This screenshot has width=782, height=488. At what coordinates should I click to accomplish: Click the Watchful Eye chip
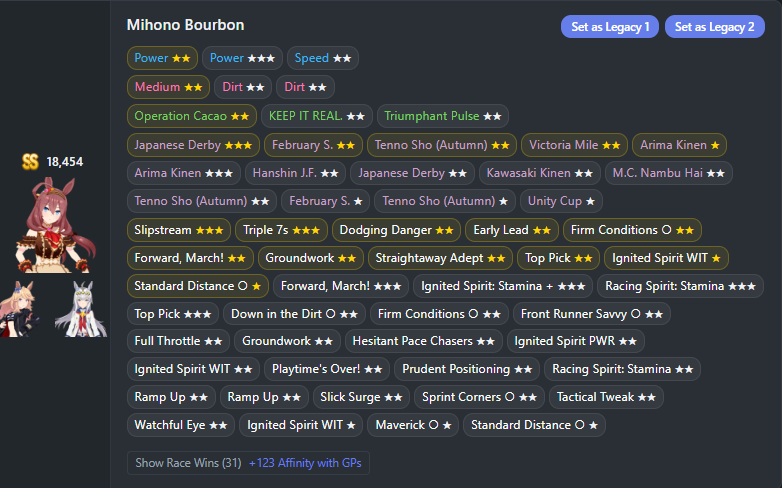tap(181, 424)
